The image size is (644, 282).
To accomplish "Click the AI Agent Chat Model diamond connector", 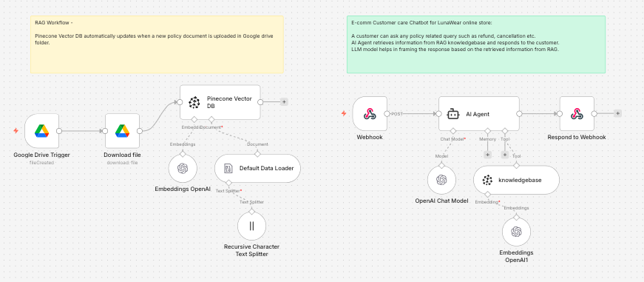I will point(453,131).
